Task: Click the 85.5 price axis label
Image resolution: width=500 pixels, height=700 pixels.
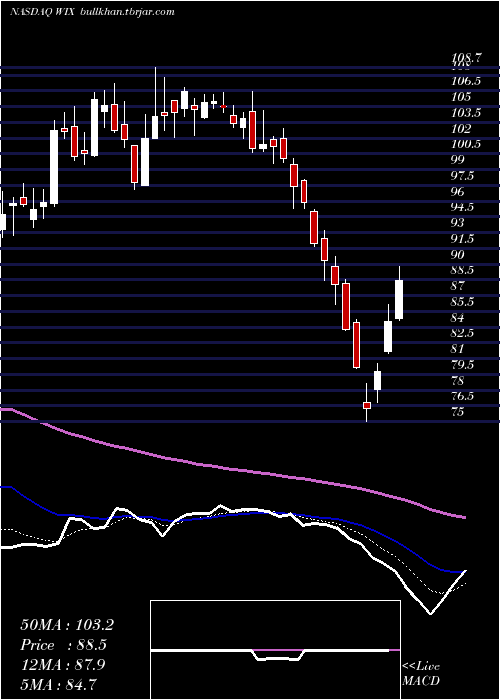Action: coord(464,302)
